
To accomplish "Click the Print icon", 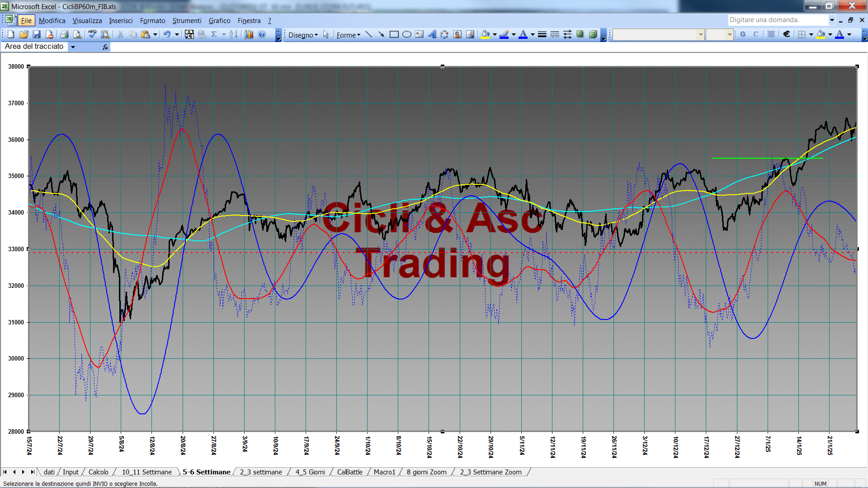I will (64, 34).
